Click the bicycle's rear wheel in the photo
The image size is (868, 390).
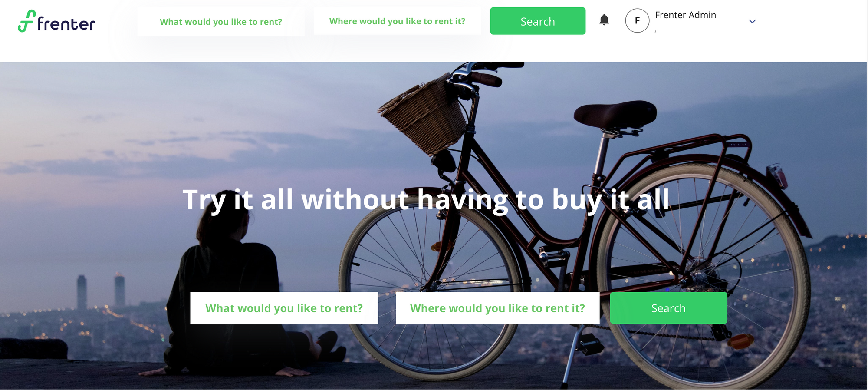703,278
